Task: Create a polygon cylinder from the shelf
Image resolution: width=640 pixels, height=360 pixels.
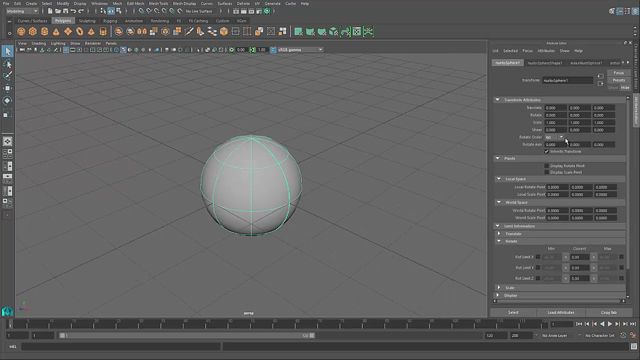Action: click(44, 31)
